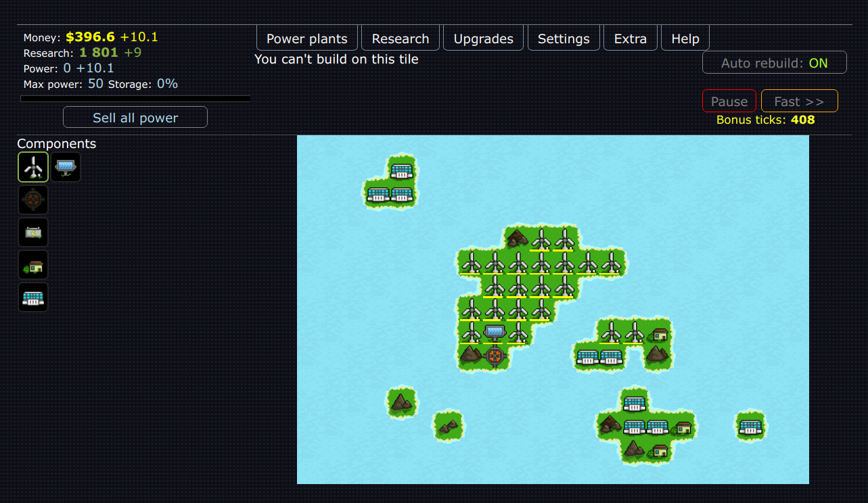The height and width of the screenshot is (503, 868).
Task: Open the Settings menu
Action: (x=564, y=39)
